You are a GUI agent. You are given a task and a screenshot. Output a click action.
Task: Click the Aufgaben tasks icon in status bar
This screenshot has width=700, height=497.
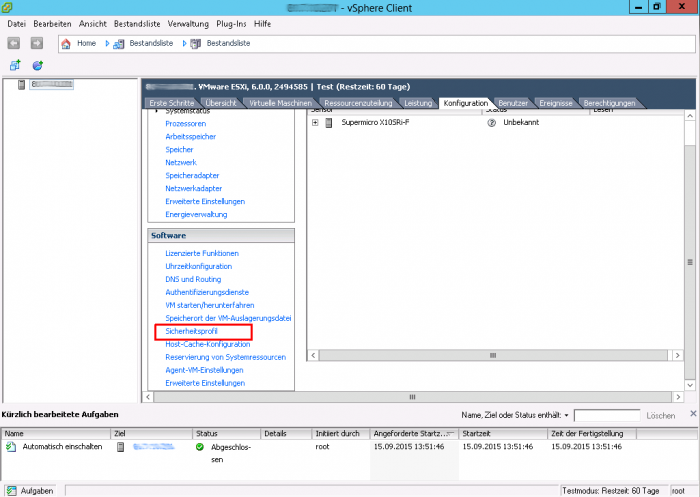click(x=12, y=491)
